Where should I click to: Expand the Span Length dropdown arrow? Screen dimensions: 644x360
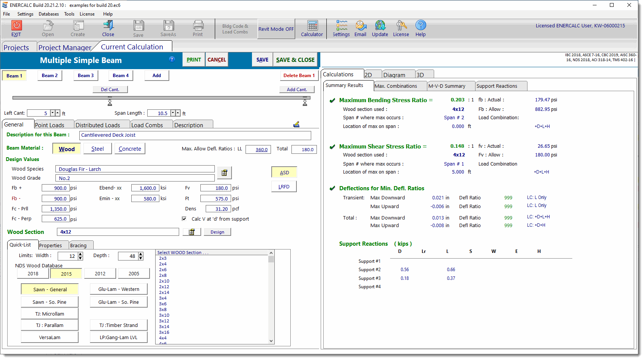coord(173,113)
